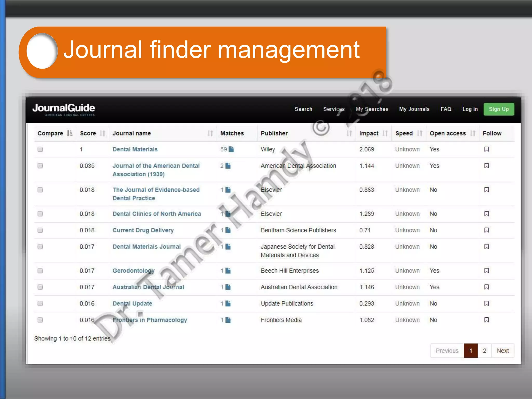The image size is (532, 399).
Task: Go to My Searches
Action: pyautogui.click(x=372, y=109)
